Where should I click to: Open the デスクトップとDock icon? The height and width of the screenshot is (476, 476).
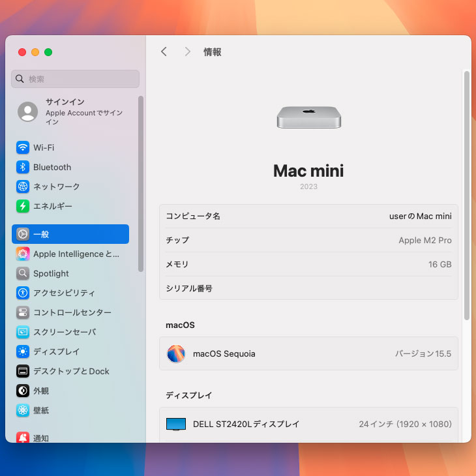point(23,371)
